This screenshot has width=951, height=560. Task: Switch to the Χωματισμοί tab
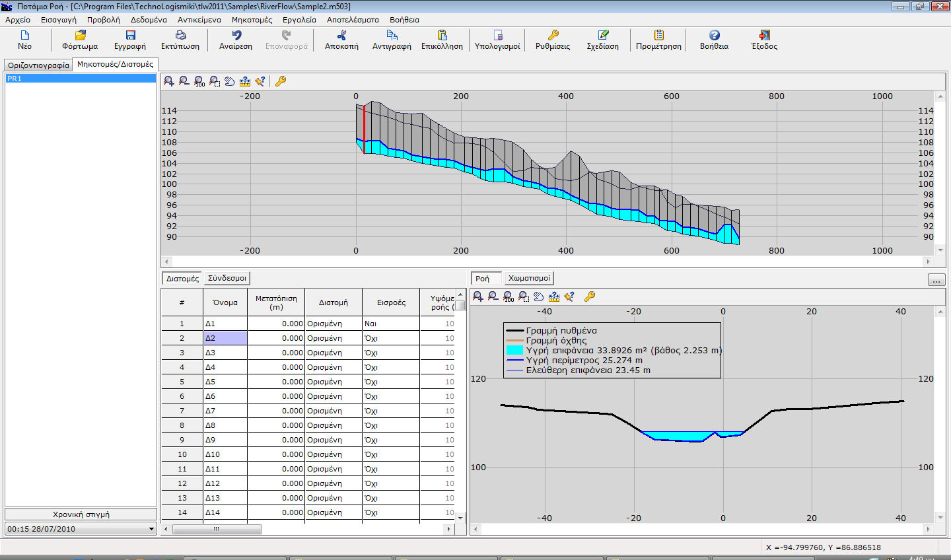529,279
